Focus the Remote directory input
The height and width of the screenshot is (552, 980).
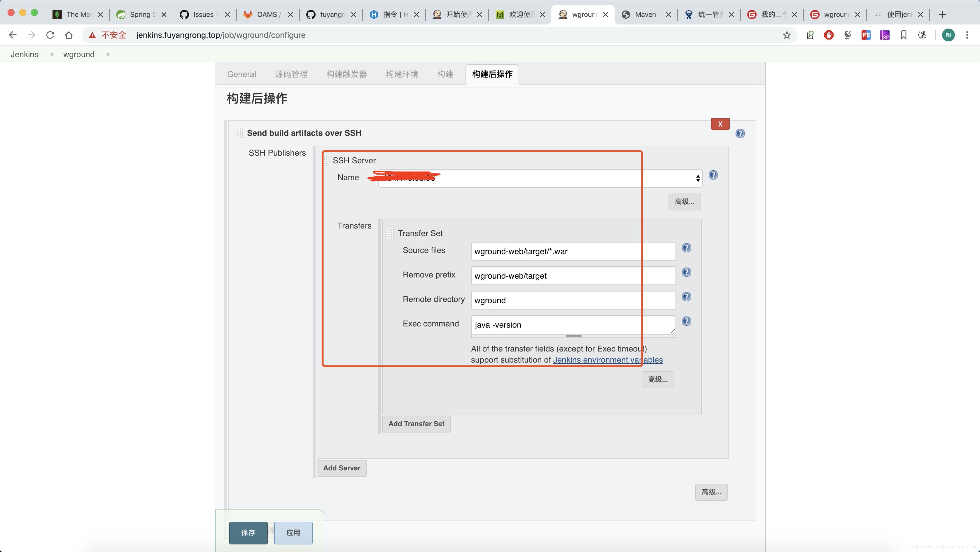point(573,300)
